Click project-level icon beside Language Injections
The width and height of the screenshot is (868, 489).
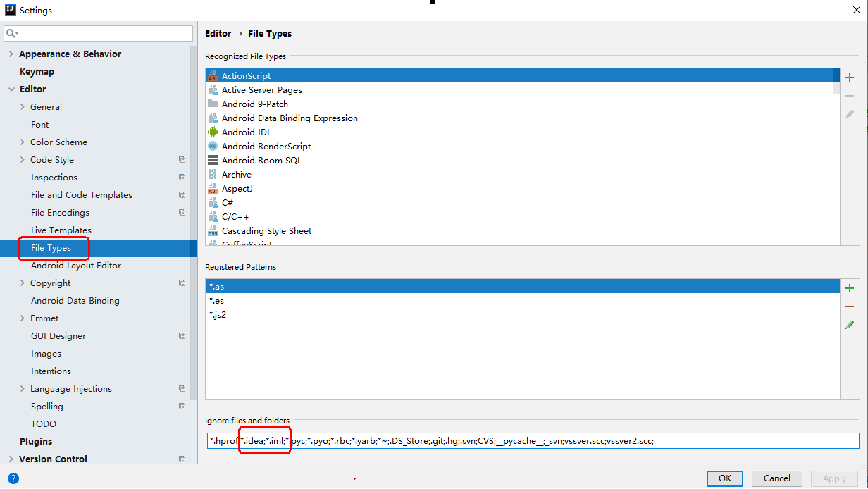(182, 389)
